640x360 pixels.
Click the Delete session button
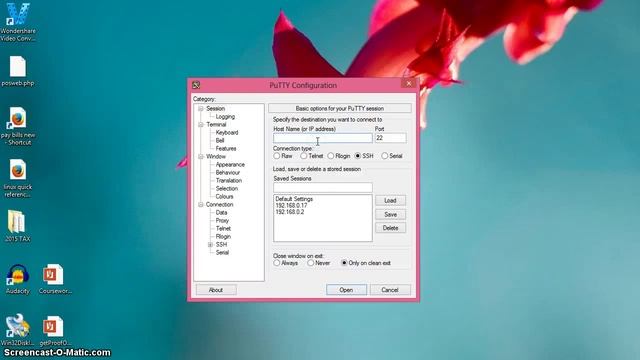pyautogui.click(x=390, y=228)
